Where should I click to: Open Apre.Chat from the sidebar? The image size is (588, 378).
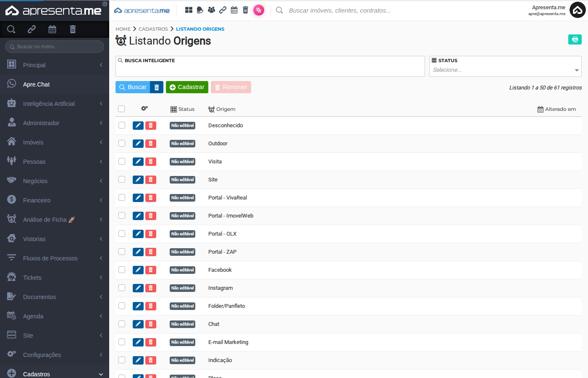[55, 84]
